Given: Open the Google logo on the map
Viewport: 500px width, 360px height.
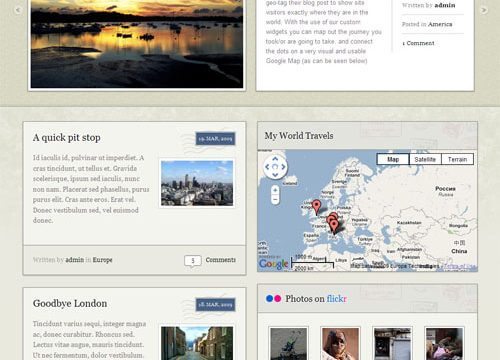Looking at the screenshot, I should pyautogui.click(x=273, y=264).
